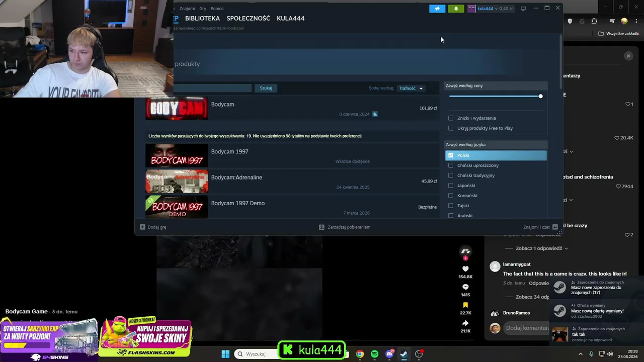The height and width of the screenshot is (362, 644).
Task: Open the Steam wishlist icon beside Bodycam date
Action: 375,114
